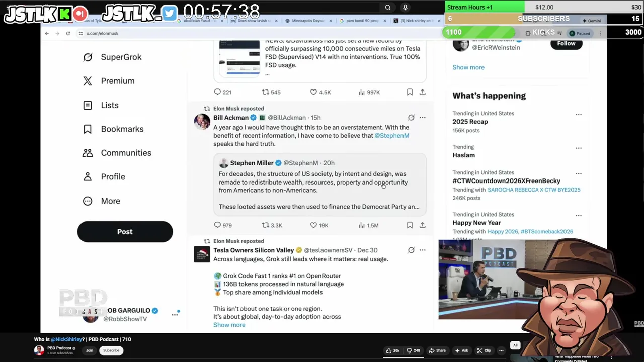This screenshot has width=644, height=362.
Task: Expand the Tesla Owners post with Show more
Action: point(229,325)
